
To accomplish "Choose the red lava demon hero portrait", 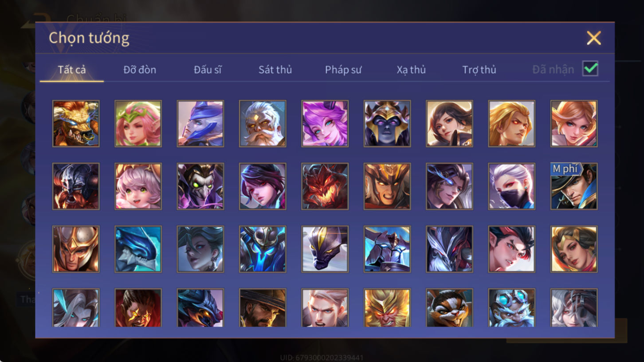I will point(325,186).
